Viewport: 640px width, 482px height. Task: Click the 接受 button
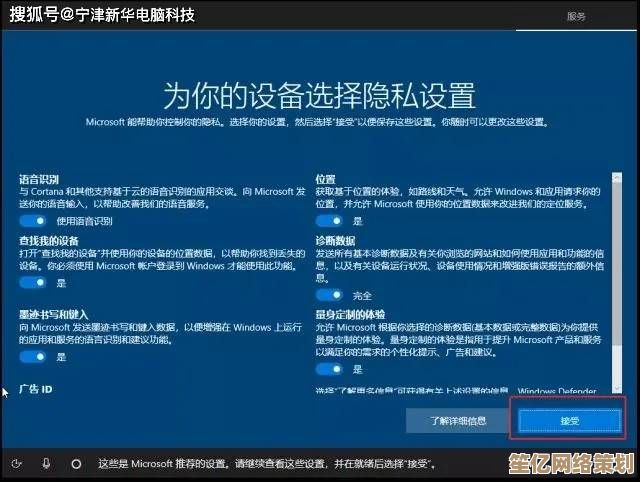570,421
